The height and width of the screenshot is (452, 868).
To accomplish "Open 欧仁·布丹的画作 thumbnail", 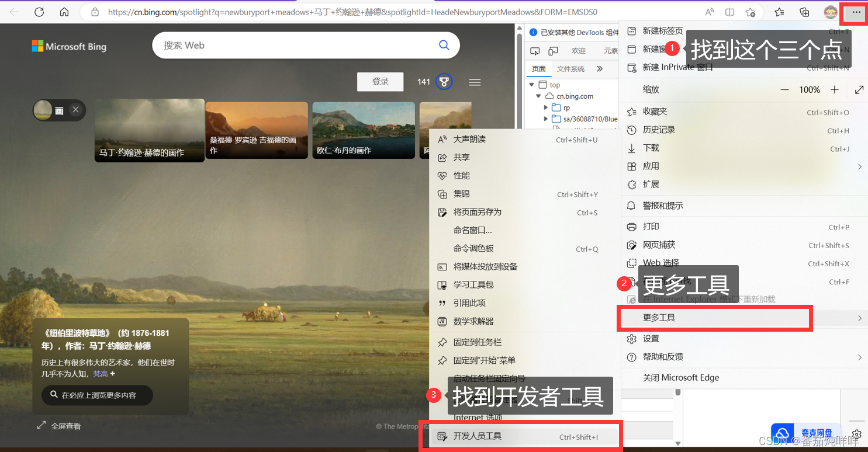I will pos(364,130).
